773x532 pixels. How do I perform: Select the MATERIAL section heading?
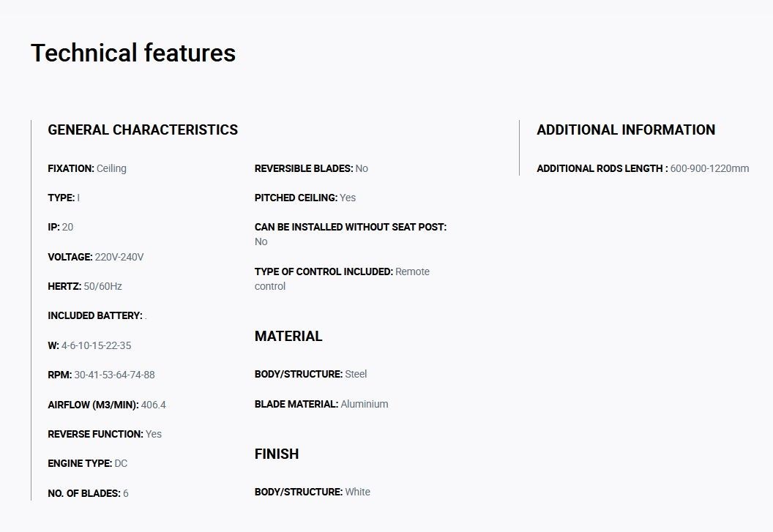coord(288,337)
